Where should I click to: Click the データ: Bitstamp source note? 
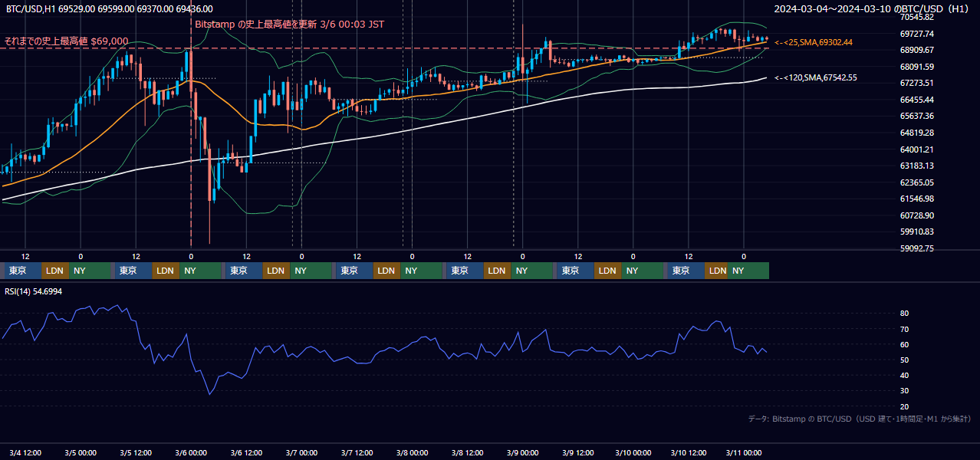(x=860, y=419)
